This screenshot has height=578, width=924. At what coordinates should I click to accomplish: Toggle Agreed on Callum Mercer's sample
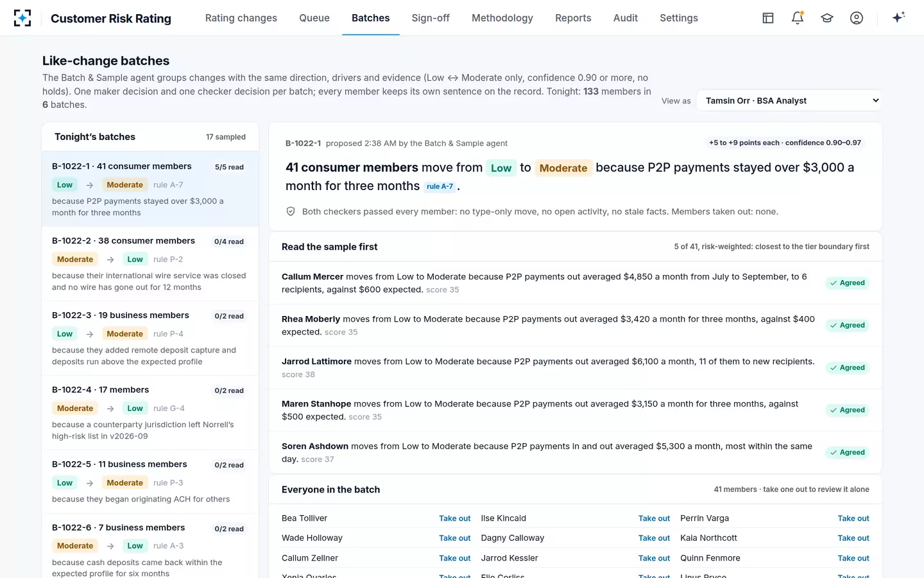[x=847, y=283]
